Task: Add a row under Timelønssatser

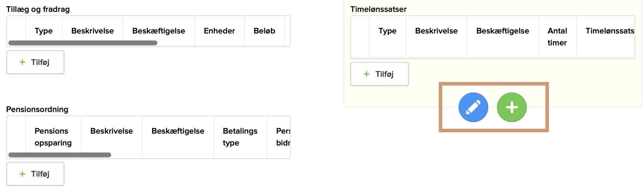Action: (x=379, y=74)
